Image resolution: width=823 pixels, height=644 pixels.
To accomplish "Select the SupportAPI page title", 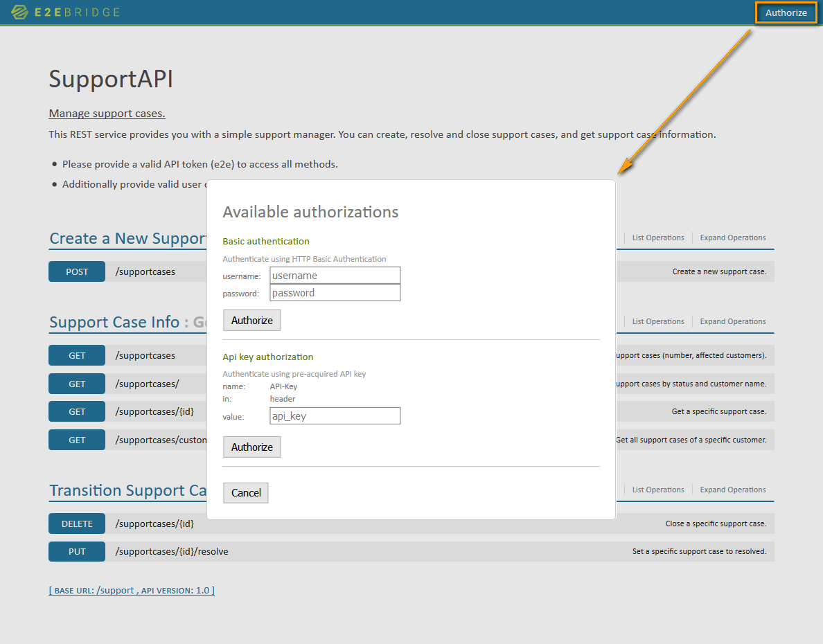I will coord(111,80).
